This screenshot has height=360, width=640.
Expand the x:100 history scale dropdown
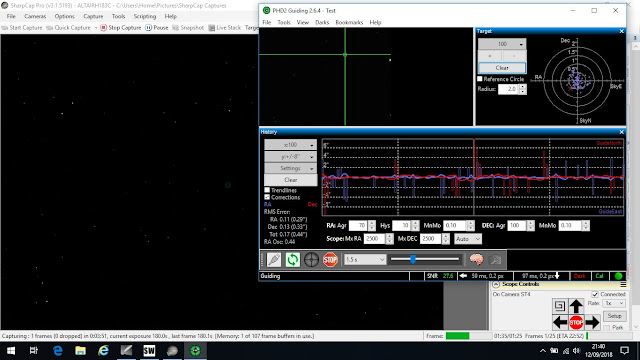pyautogui.click(x=290, y=145)
